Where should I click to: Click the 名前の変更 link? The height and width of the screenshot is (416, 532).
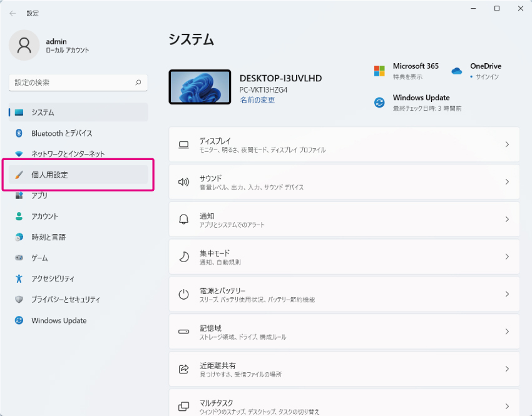(x=257, y=100)
